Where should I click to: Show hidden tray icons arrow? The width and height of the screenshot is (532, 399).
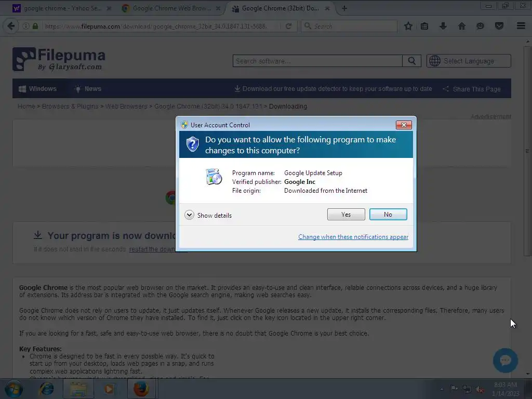442,389
